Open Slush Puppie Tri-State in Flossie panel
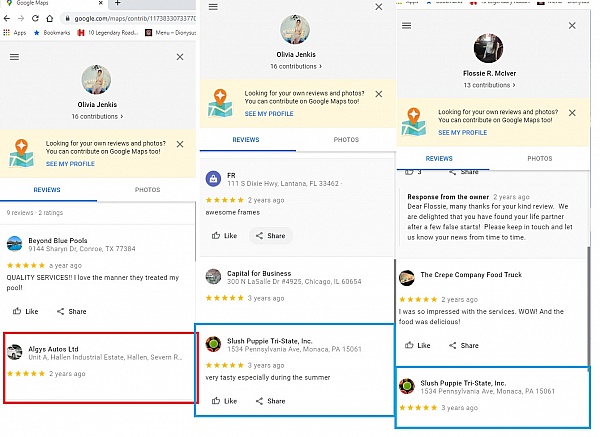600x437 pixels. (x=463, y=383)
